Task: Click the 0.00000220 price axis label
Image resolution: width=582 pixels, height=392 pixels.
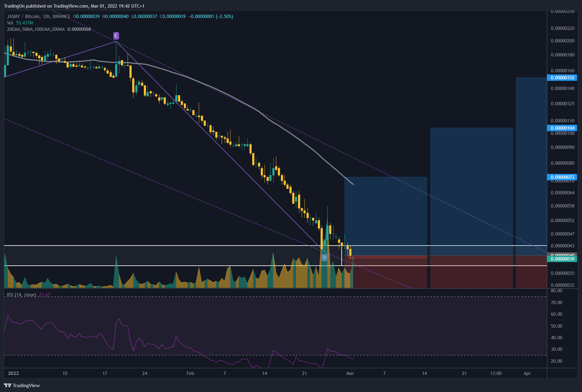Action: [x=562, y=28]
